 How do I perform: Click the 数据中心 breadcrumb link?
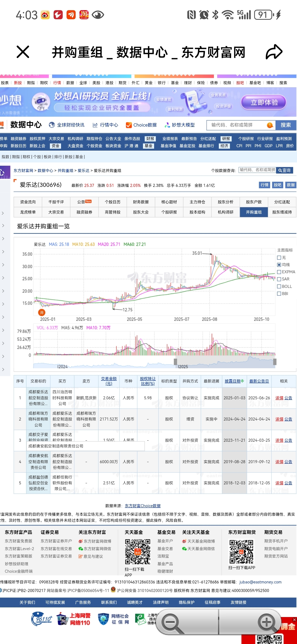pos(45,171)
